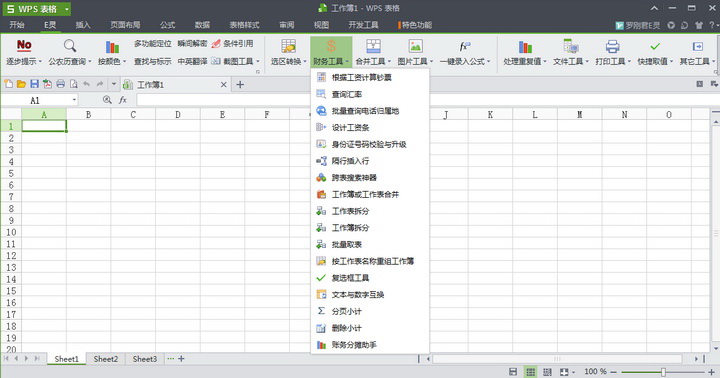Click the 处理重复值 icon

[525, 46]
